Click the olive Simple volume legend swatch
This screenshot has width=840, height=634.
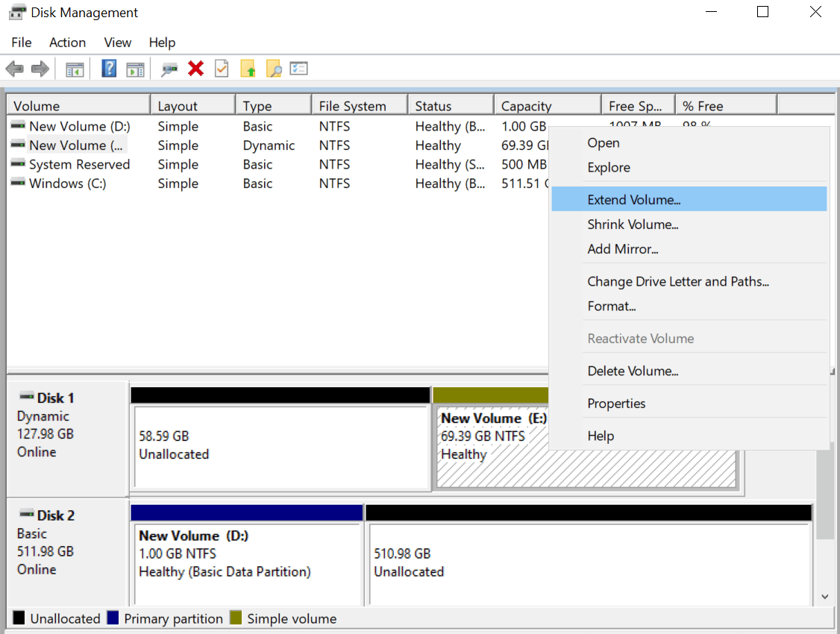pyautogui.click(x=236, y=618)
